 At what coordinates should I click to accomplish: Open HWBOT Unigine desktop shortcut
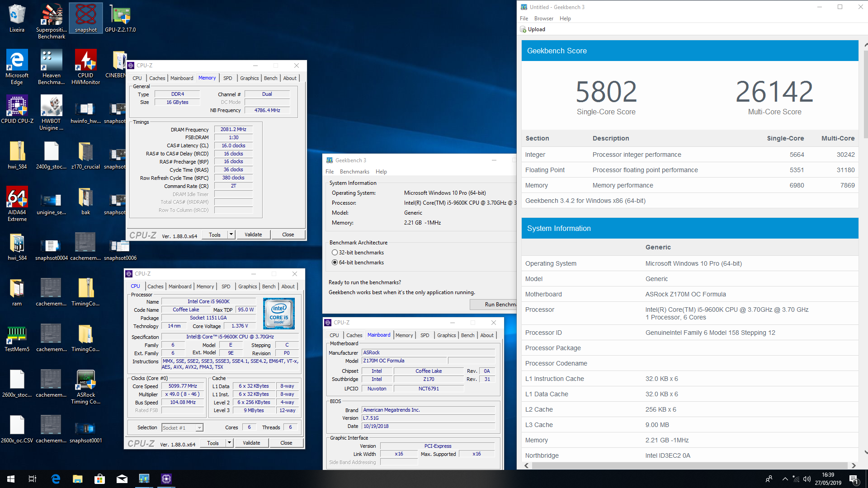[x=52, y=113]
